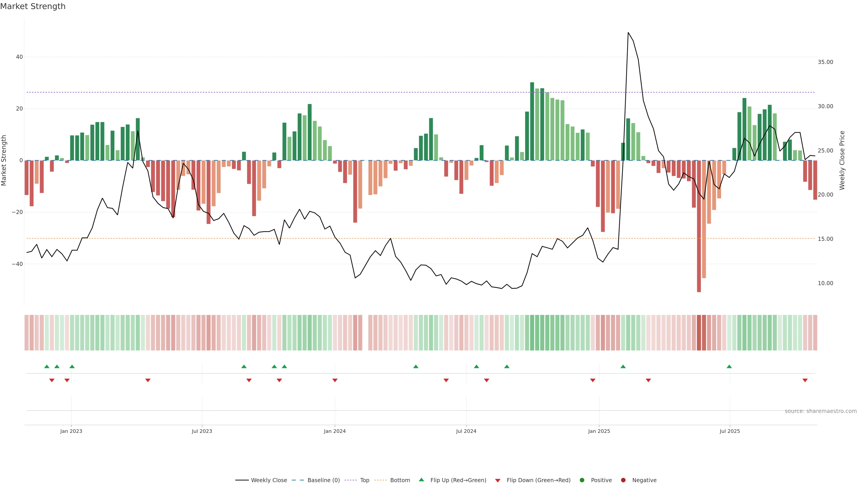This screenshot has height=488, width=868.
Task: Click the first green flip-up triangle marker
Action: click(x=47, y=366)
